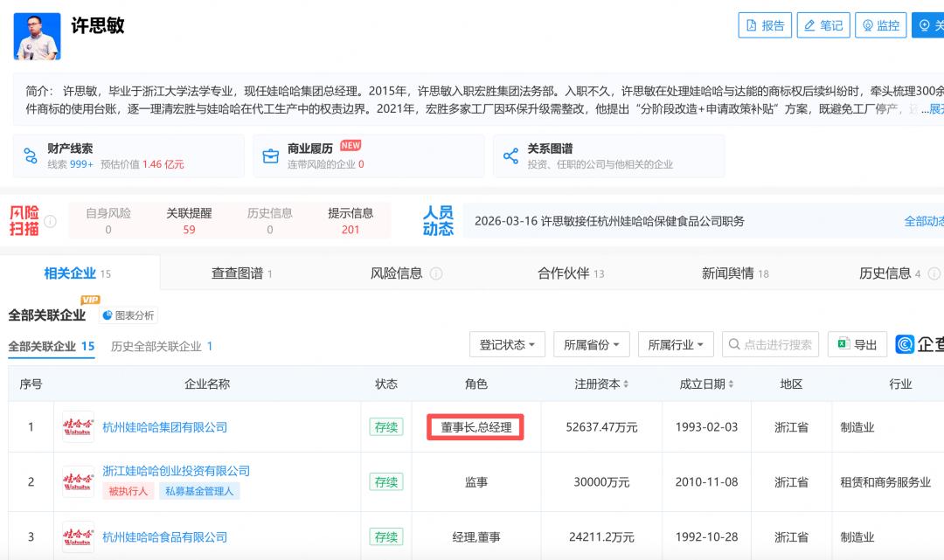Click the 关系图谱 share graph icon

pos(510,156)
